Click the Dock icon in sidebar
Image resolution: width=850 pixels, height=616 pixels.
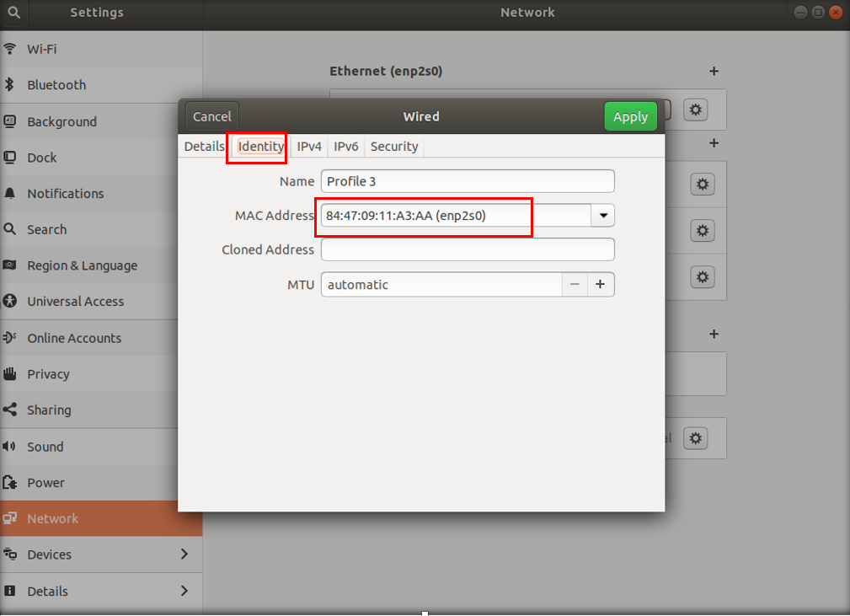tap(10, 158)
